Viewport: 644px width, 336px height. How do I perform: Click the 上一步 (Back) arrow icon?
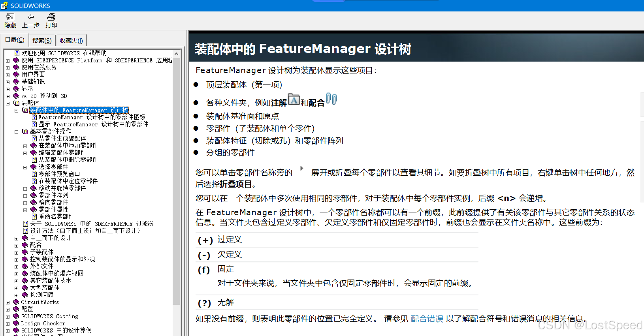coord(30,17)
